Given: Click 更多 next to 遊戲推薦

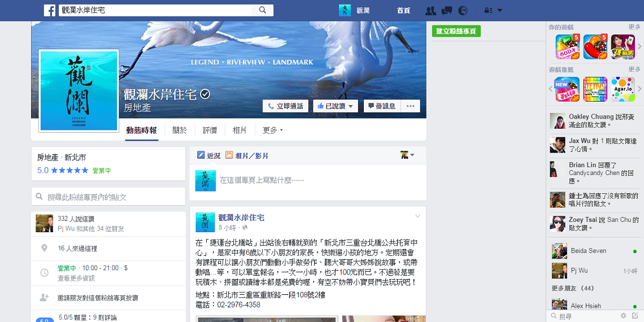Looking at the screenshot, I should (x=634, y=69).
